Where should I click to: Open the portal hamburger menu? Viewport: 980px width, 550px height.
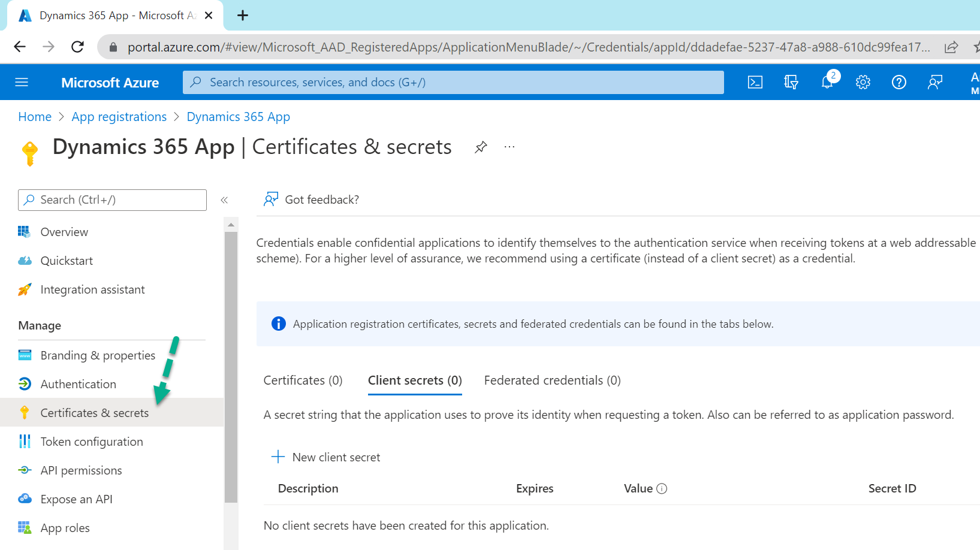pos(22,82)
